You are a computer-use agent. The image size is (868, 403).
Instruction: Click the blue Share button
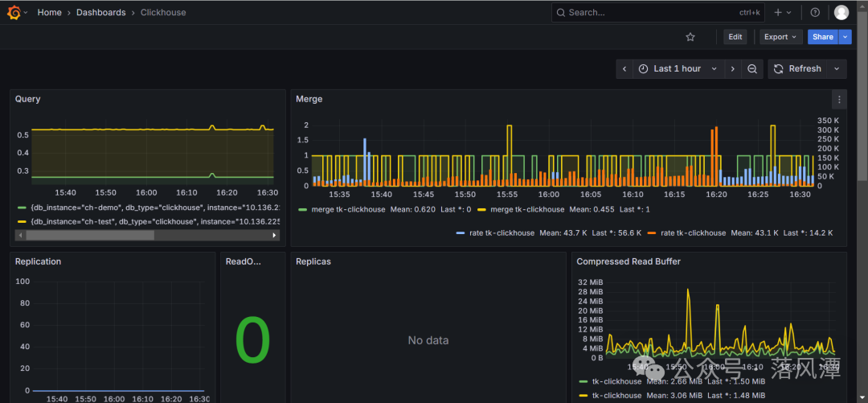(x=823, y=37)
